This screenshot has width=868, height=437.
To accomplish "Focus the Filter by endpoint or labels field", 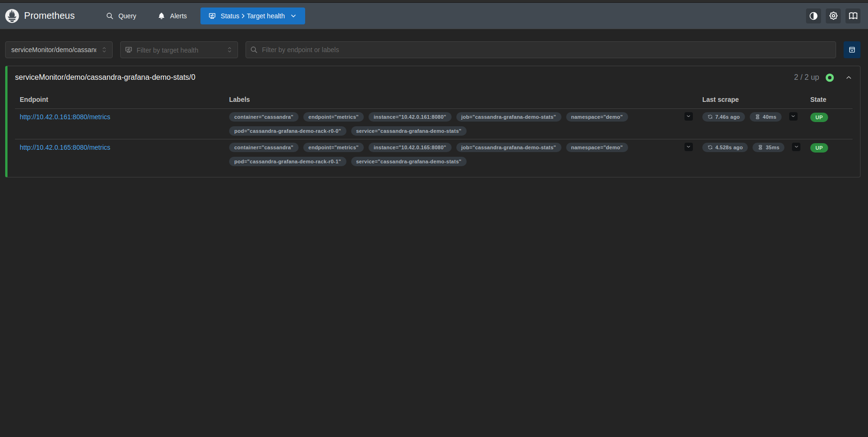I will 541,50.
